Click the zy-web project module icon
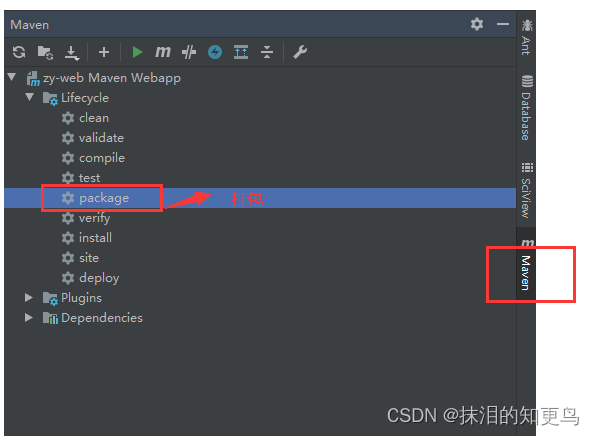 (33, 79)
